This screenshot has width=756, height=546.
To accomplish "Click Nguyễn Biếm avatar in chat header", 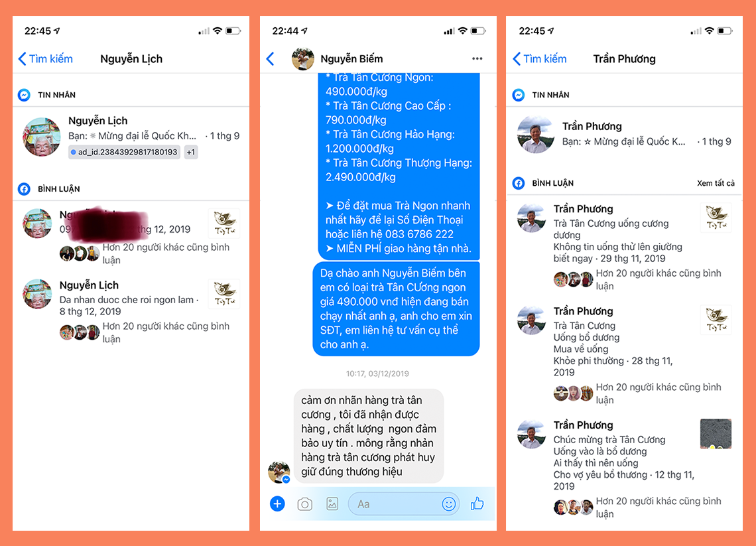I will coord(303,59).
